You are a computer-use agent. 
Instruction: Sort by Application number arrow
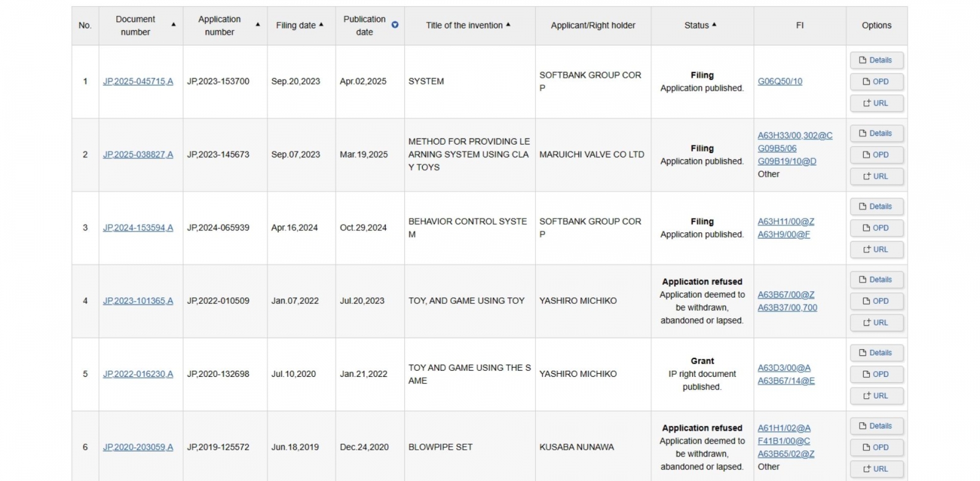click(x=257, y=25)
